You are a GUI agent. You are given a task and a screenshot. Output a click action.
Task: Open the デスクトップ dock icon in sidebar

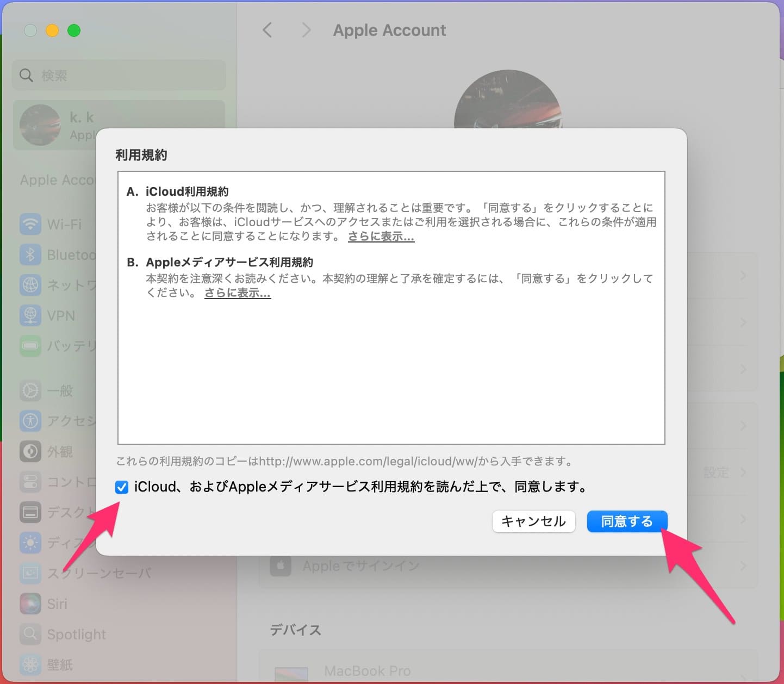click(x=30, y=512)
